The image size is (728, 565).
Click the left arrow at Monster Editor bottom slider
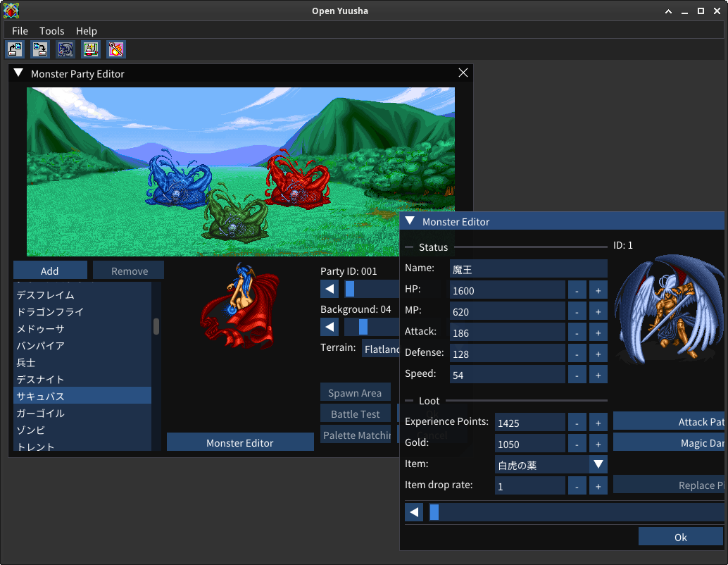point(414,512)
